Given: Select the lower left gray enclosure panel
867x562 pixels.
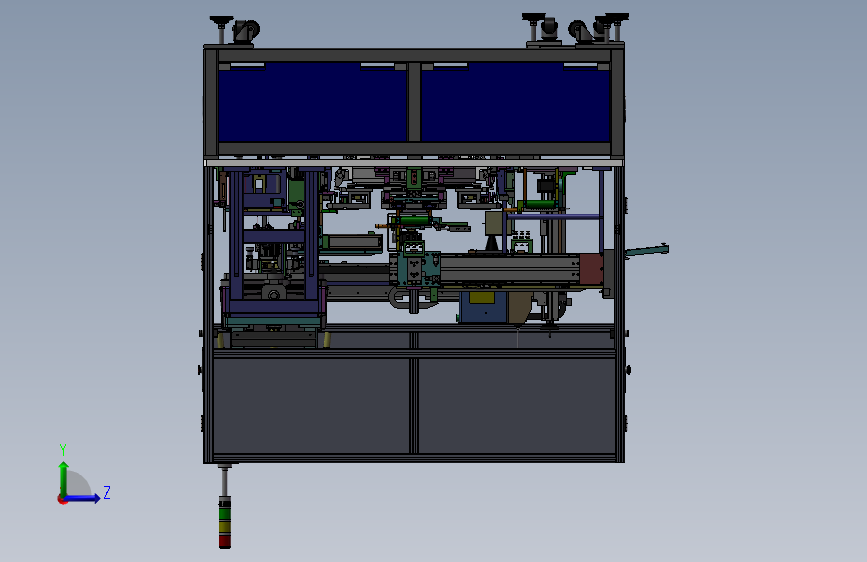Looking at the screenshot, I should [x=312, y=405].
